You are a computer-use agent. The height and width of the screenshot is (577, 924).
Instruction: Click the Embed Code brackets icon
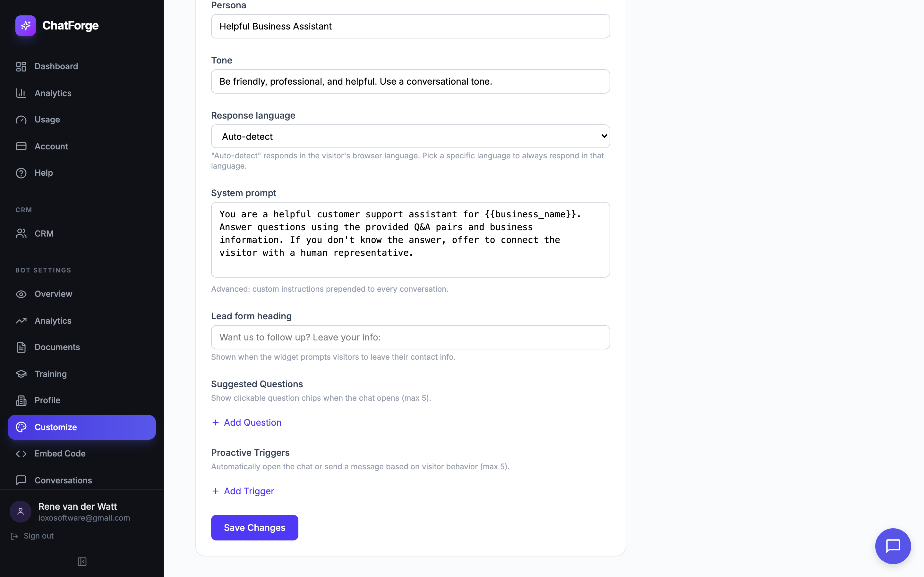click(x=21, y=454)
